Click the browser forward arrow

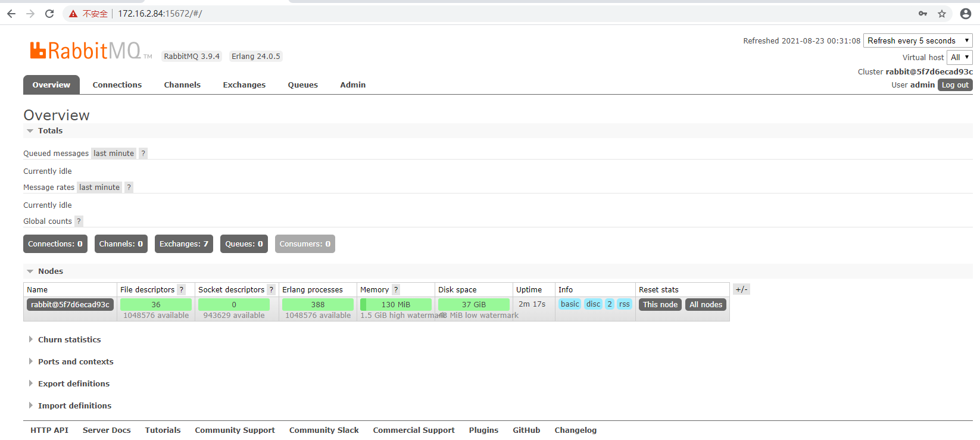point(30,14)
